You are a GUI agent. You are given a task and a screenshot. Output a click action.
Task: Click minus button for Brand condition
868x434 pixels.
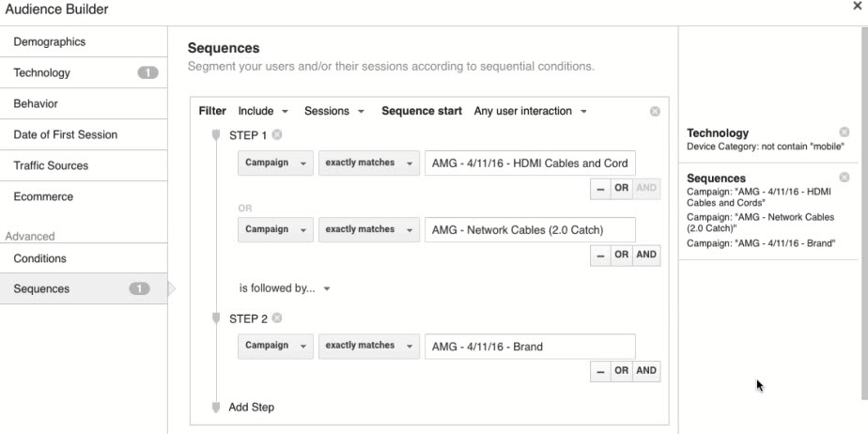[600, 370]
